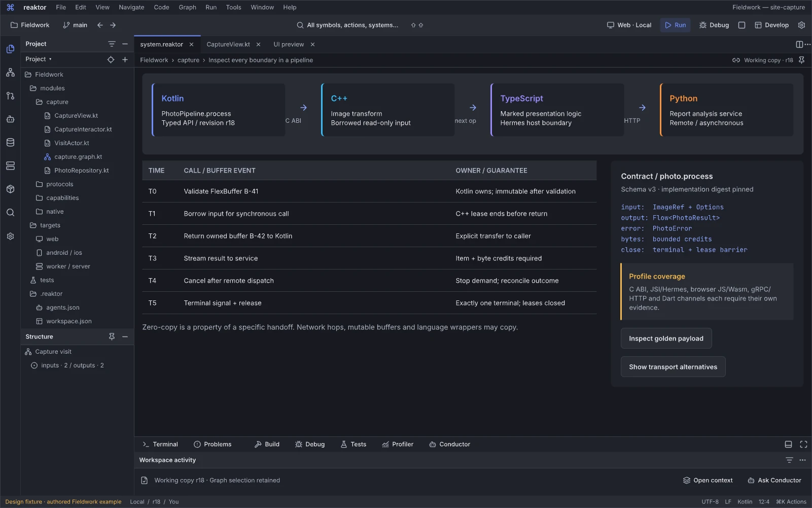Navigate forward with the right arrow
Screen dimensions: 812x508
pyautogui.click(x=113, y=25)
